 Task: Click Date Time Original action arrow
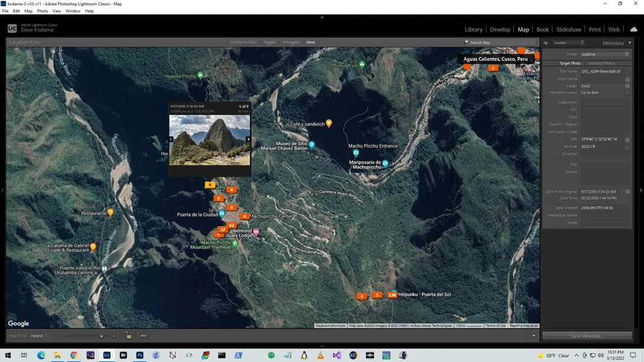tap(627, 192)
